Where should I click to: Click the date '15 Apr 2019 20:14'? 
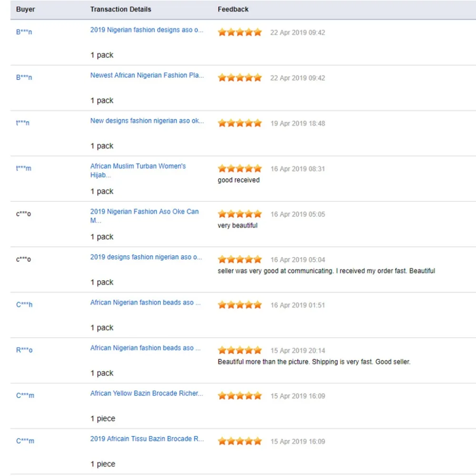[298, 351]
